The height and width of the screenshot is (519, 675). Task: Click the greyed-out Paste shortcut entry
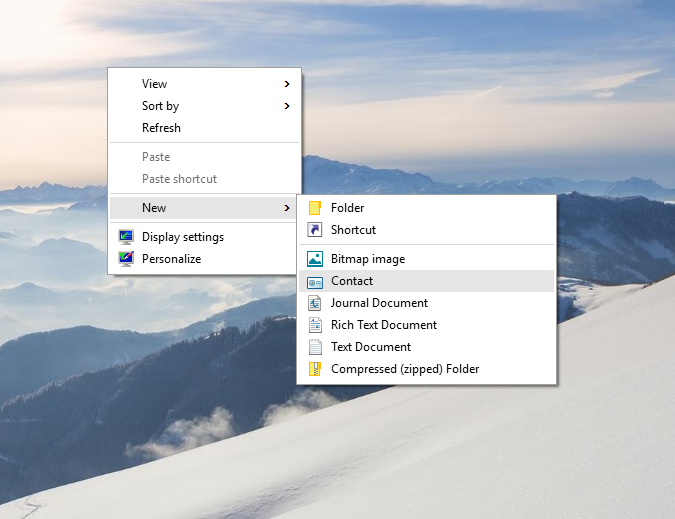(179, 179)
